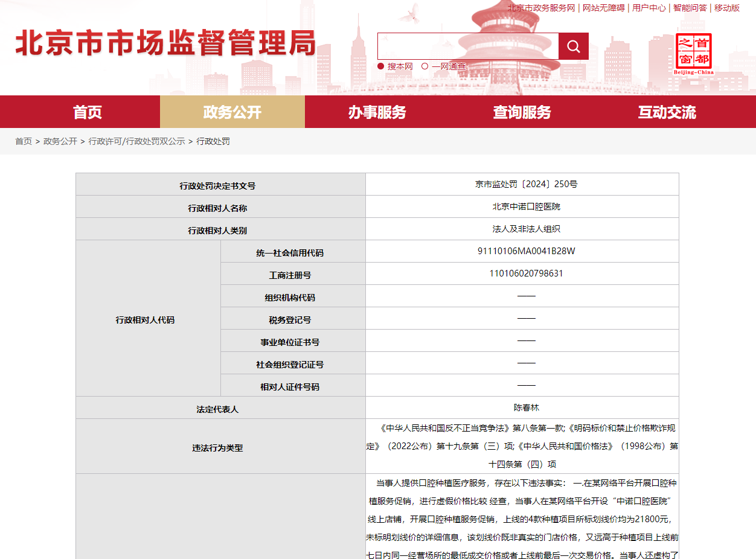Image resolution: width=756 pixels, height=559 pixels.
Task: Click the 行政许可/行政处罚双公示 breadcrumb link
Action: [x=137, y=141]
